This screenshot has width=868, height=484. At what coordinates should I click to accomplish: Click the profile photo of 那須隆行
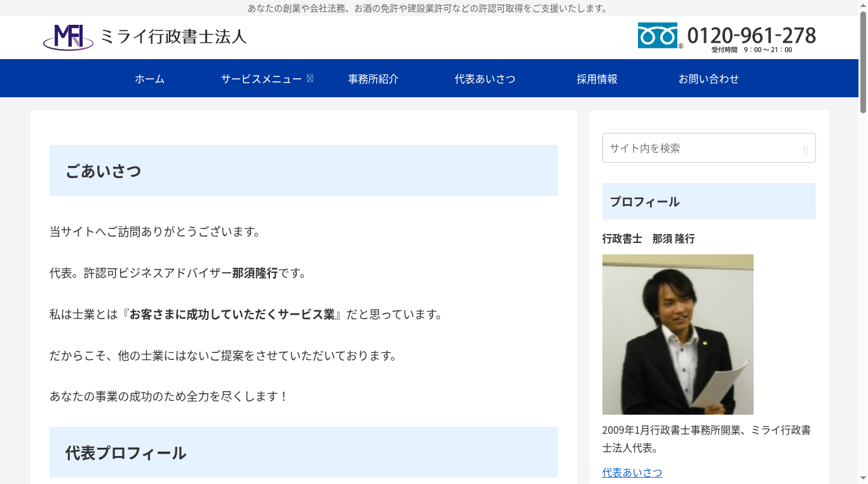pos(677,334)
